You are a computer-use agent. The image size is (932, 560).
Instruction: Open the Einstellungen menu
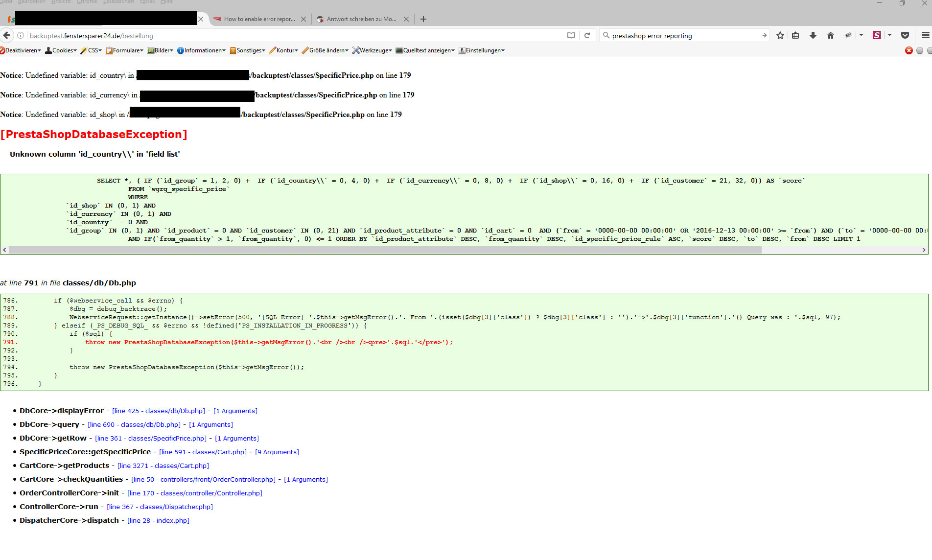[482, 50]
